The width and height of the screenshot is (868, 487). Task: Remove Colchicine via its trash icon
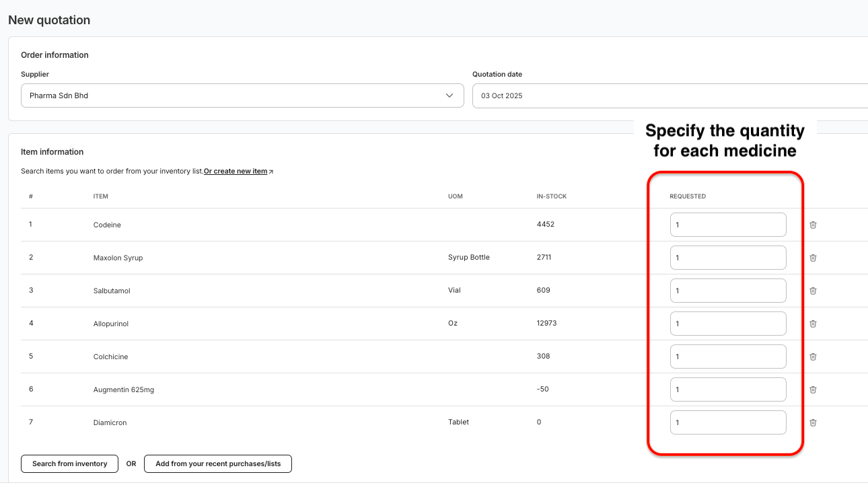[x=813, y=357]
